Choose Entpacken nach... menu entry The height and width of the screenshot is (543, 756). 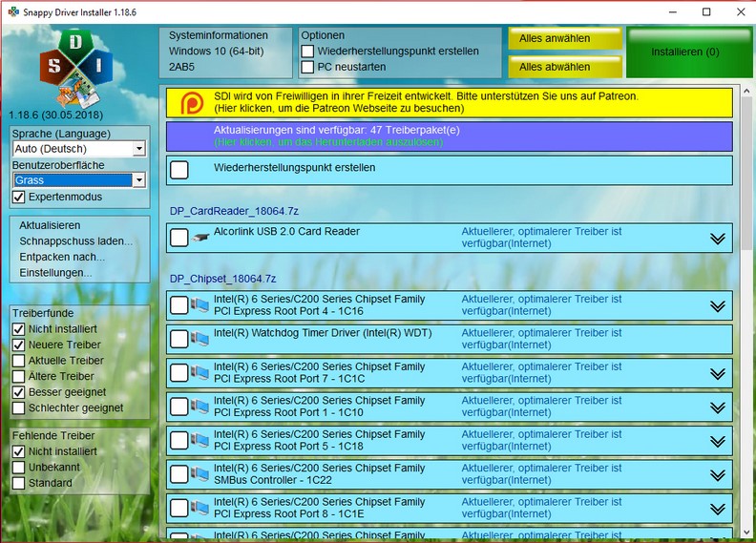click(x=62, y=258)
